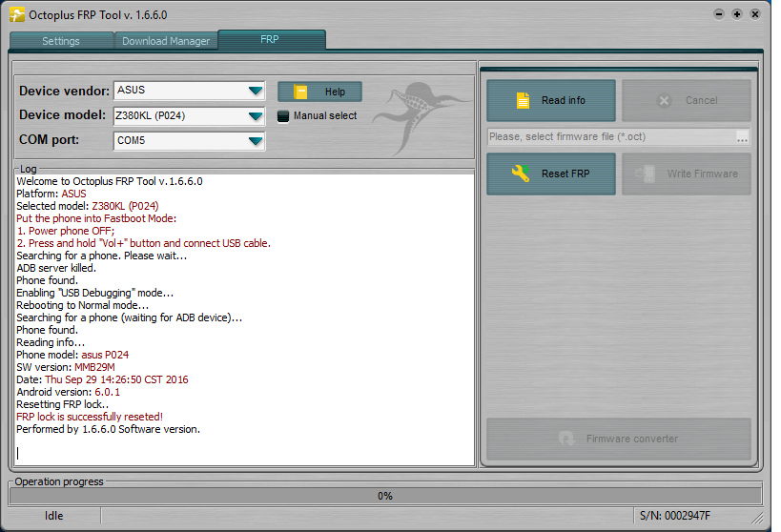781x532 pixels.
Task: Click log line 'Enabling "USB Debugging" mode...'
Action: pos(95,293)
